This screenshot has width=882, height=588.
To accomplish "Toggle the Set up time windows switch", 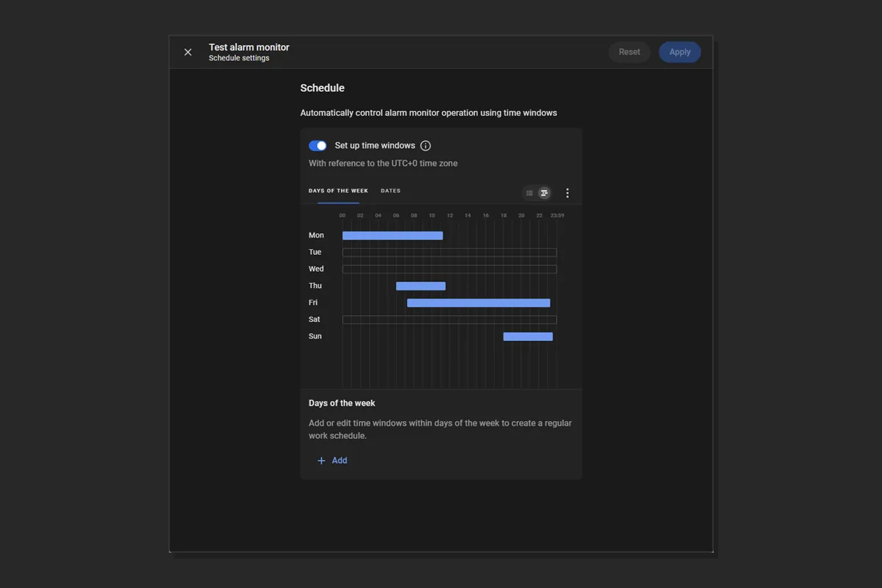I will click(318, 146).
